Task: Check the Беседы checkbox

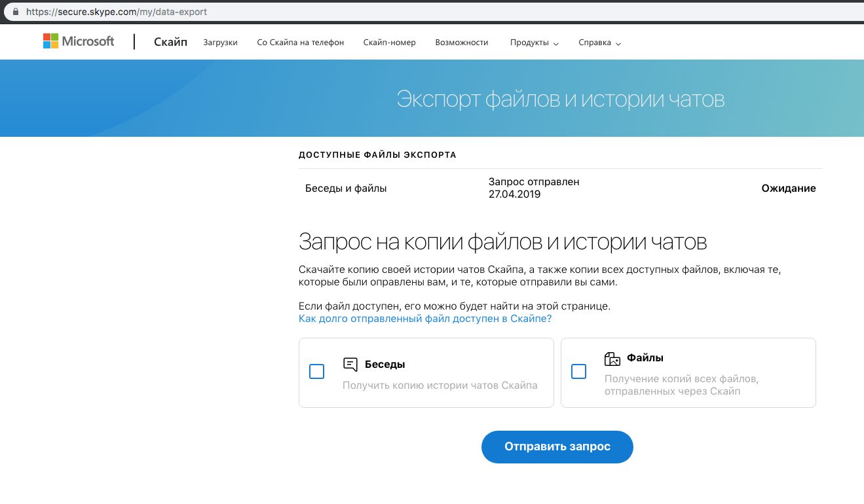Action: click(x=316, y=372)
